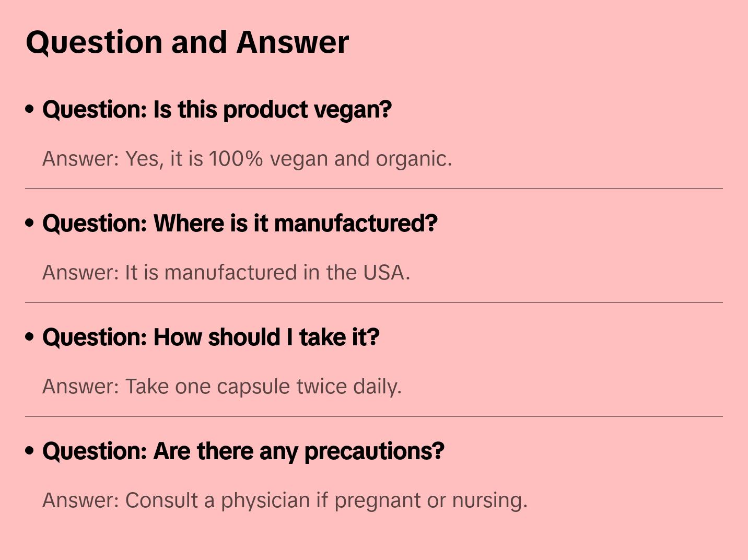This screenshot has height=560, width=748.
Task: Select the answer about 100% vegan and organic
Action: (x=247, y=159)
